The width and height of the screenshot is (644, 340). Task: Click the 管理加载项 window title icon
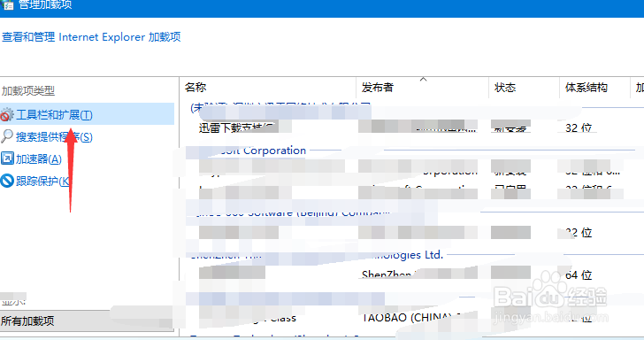coord(8,4)
